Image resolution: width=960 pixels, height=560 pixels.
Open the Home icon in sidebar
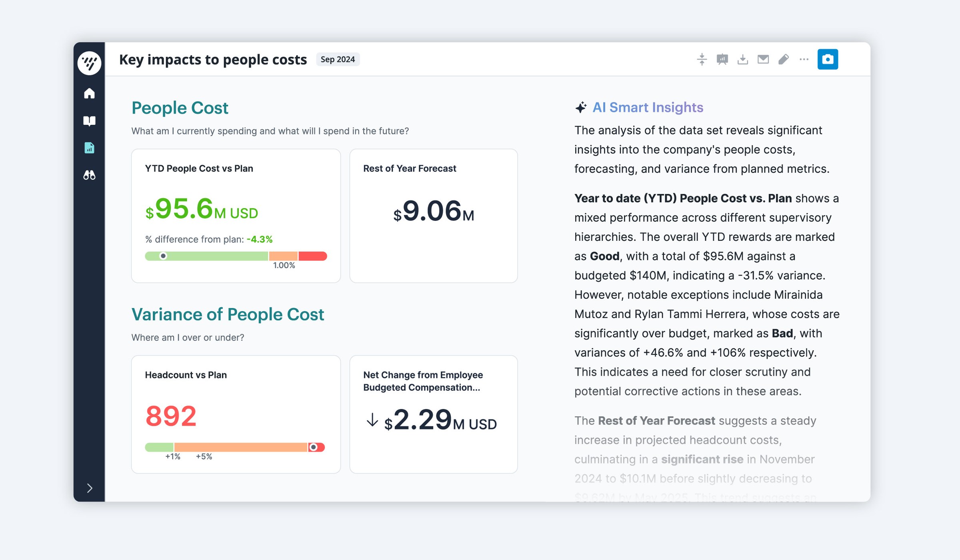(x=89, y=93)
